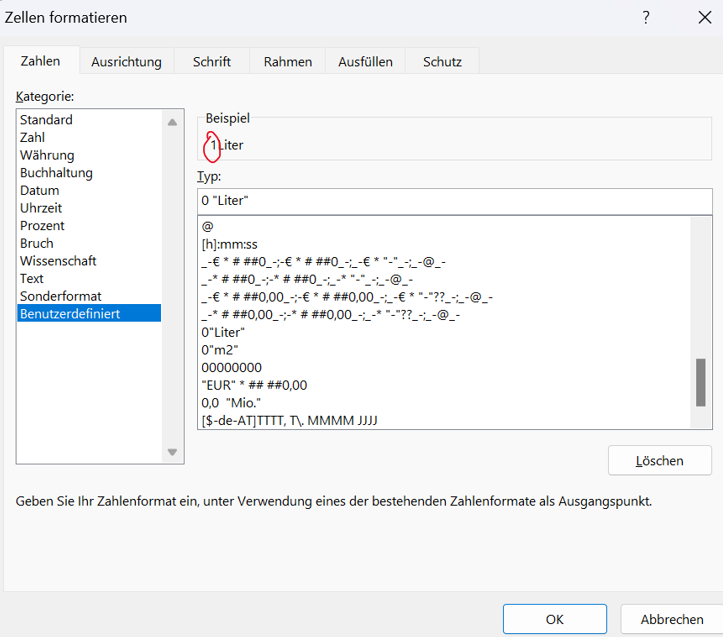This screenshot has width=723, height=637.
Task: Go to the Rahmen tab
Action: coord(287,61)
